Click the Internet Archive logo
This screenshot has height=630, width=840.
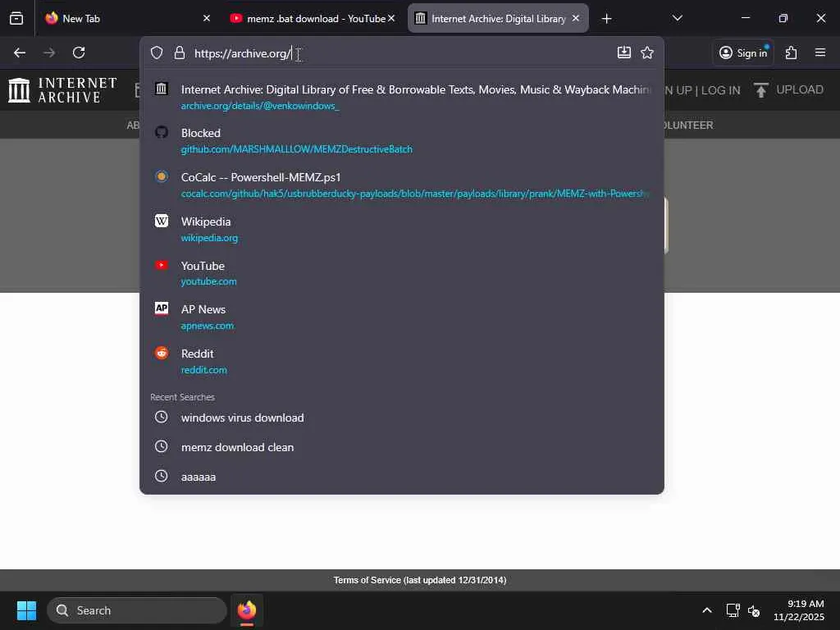click(62, 89)
